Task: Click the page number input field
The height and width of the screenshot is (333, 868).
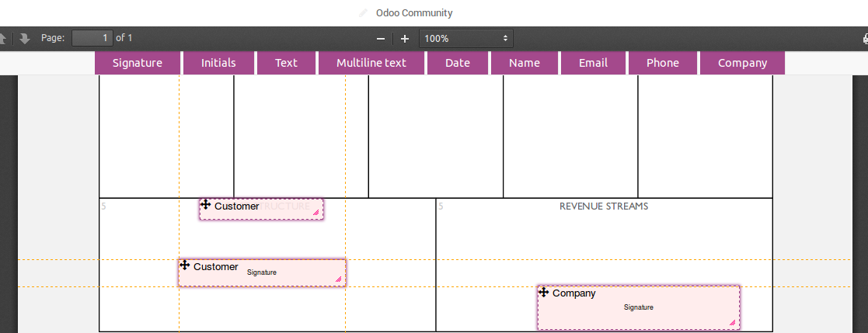Action: [x=92, y=38]
